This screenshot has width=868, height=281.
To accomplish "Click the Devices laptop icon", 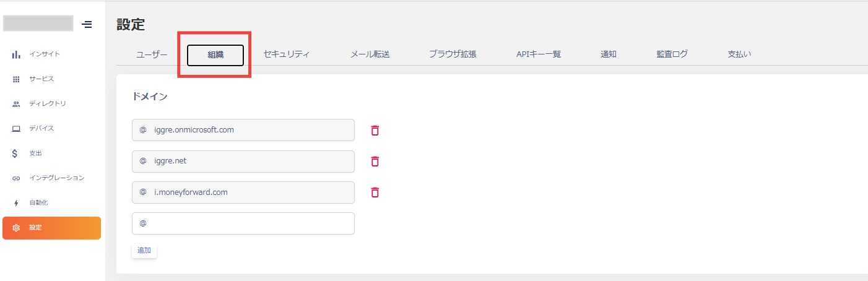I will click(16, 129).
